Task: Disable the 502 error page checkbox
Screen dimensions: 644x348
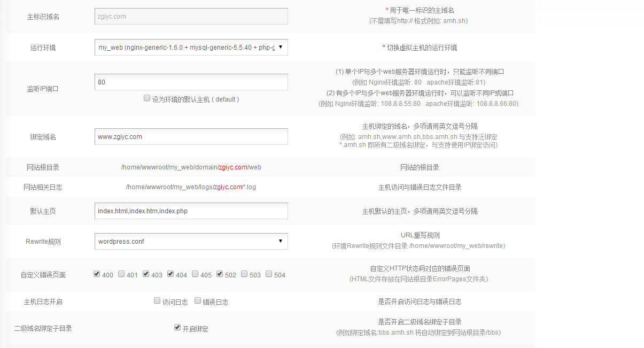Action: tap(220, 274)
